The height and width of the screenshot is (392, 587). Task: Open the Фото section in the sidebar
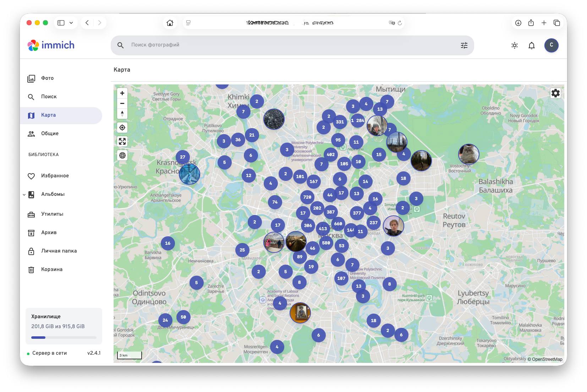point(61,78)
